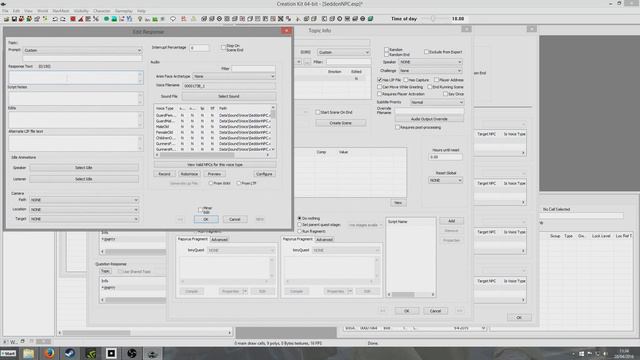This screenshot has width=640, height=360.
Task: Expand Anim Face Archetype dropdown
Action: pos(234,76)
